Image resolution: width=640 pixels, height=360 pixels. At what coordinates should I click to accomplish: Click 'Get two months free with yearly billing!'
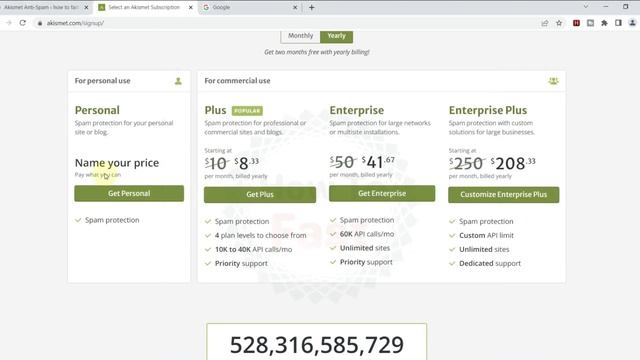pyautogui.click(x=317, y=52)
